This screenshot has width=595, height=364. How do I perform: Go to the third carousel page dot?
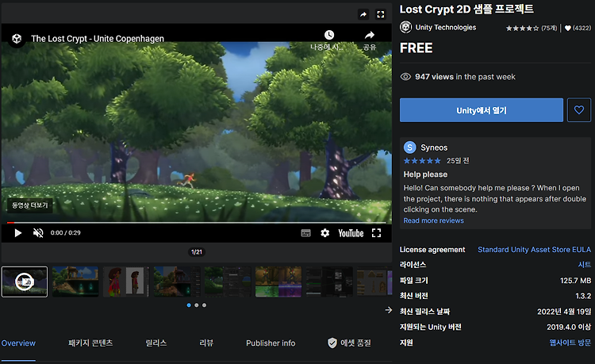(204, 305)
